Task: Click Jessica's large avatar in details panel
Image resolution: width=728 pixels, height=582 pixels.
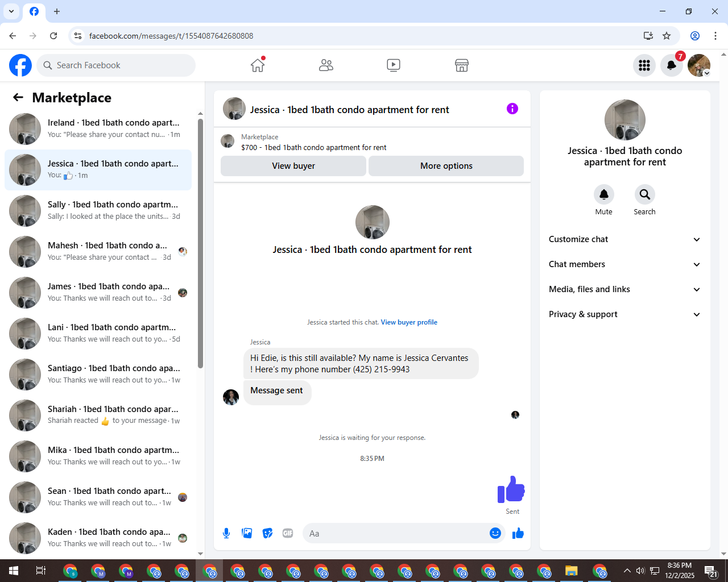Action: point(625,120)
